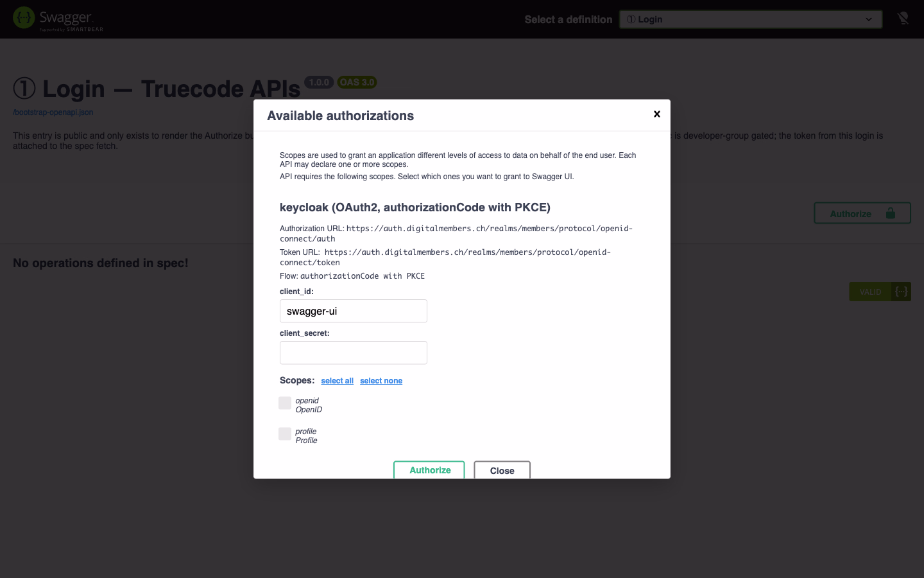Open the /bootstrap-openapi.json link

(53, 112)
